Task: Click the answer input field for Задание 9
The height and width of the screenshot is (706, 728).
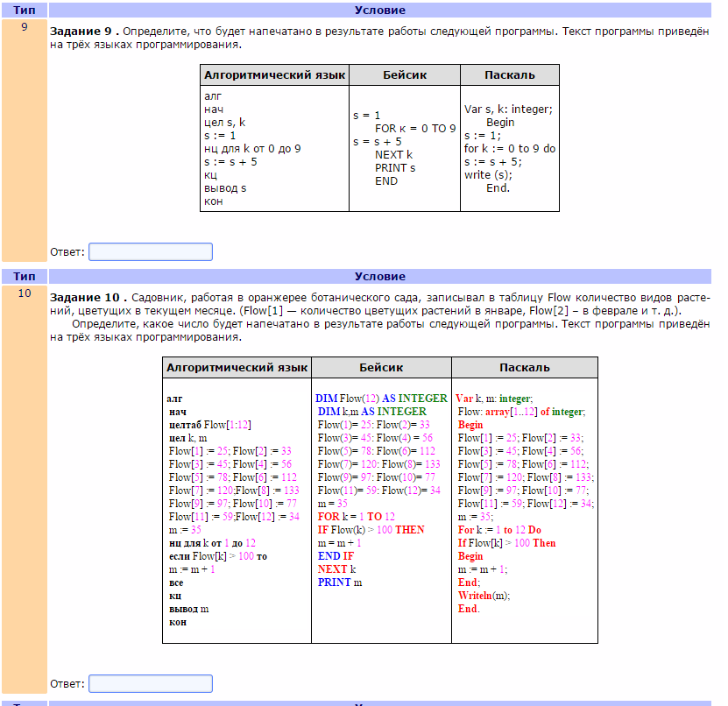Action: coord(150,252)
